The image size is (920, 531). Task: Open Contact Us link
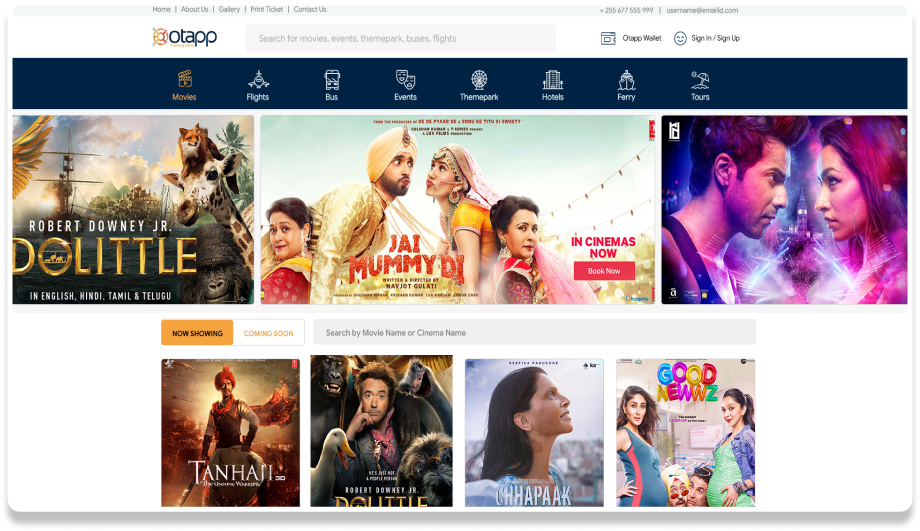(x=310, y=9)
